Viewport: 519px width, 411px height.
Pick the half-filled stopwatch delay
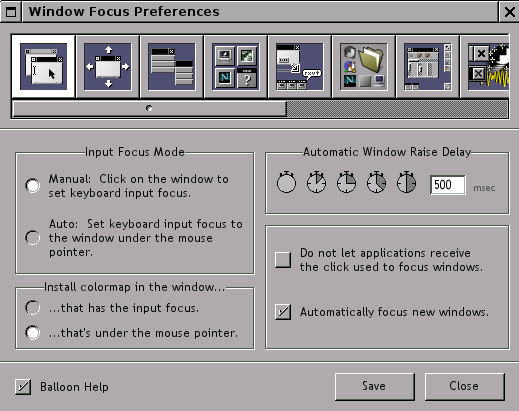(x=406, y=182)
